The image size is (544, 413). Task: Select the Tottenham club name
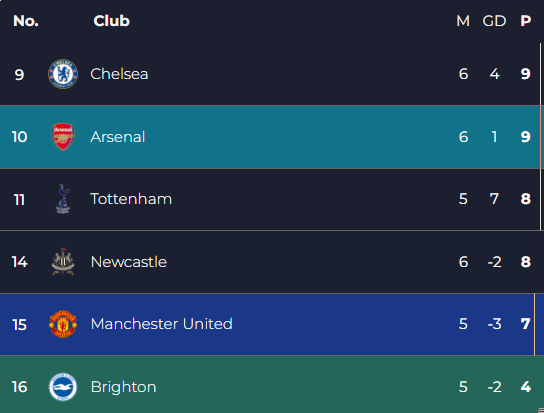coord(131,199)
